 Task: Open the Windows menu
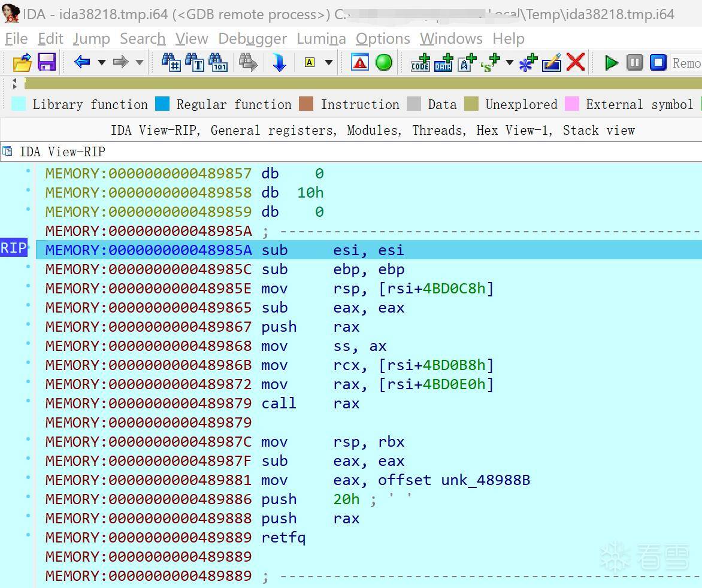451,39
